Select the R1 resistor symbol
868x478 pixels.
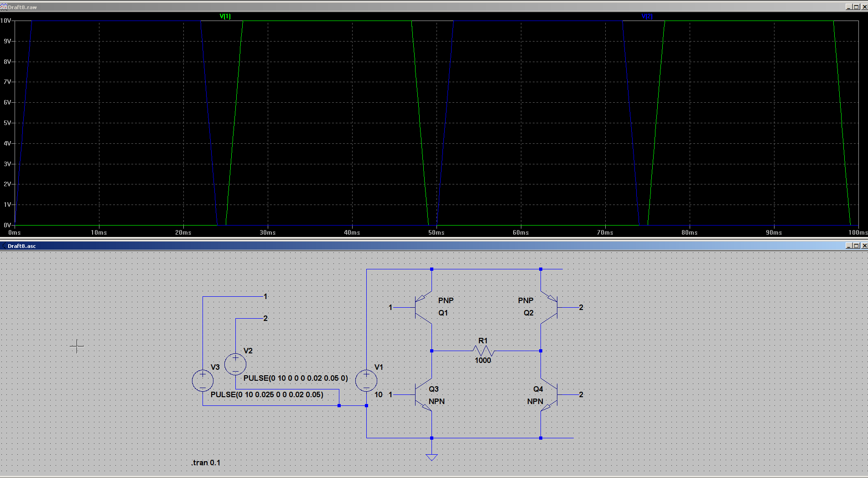coord(483,351)
